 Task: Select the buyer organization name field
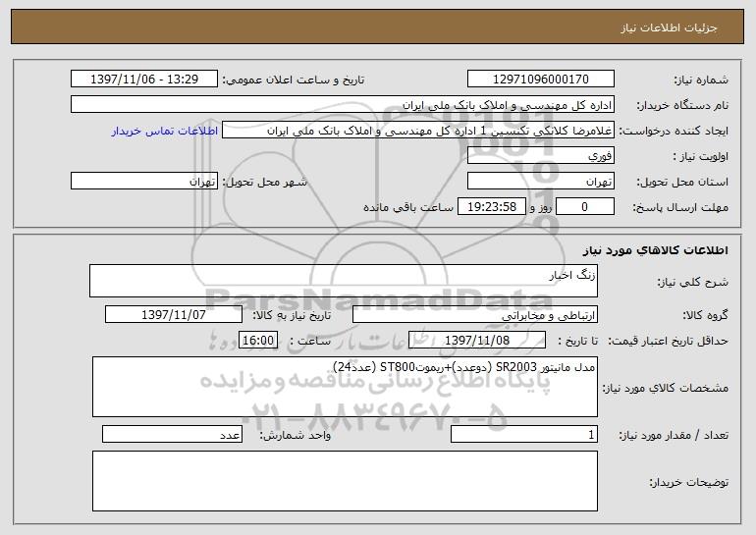343,105
